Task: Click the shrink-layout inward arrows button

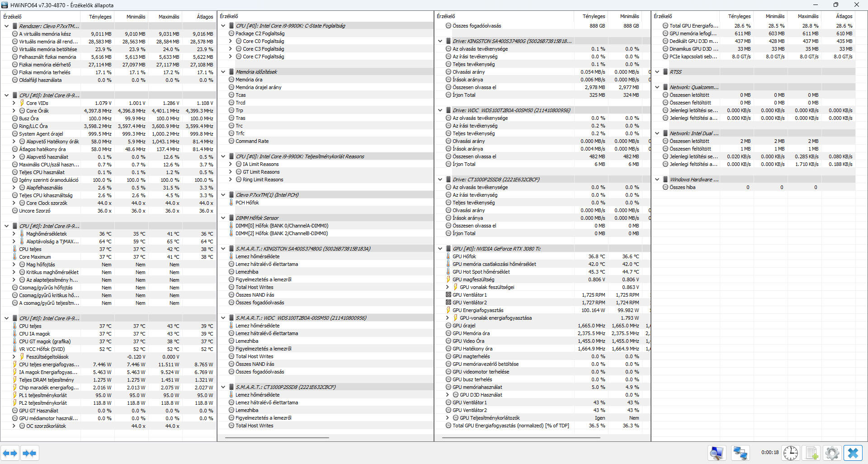Action: tap(29, 453)
